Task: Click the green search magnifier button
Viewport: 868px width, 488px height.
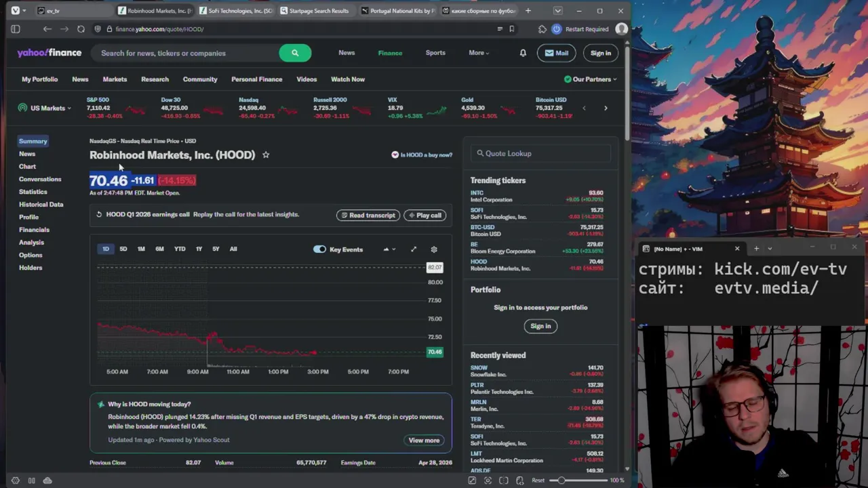Action: pos(295,53)
